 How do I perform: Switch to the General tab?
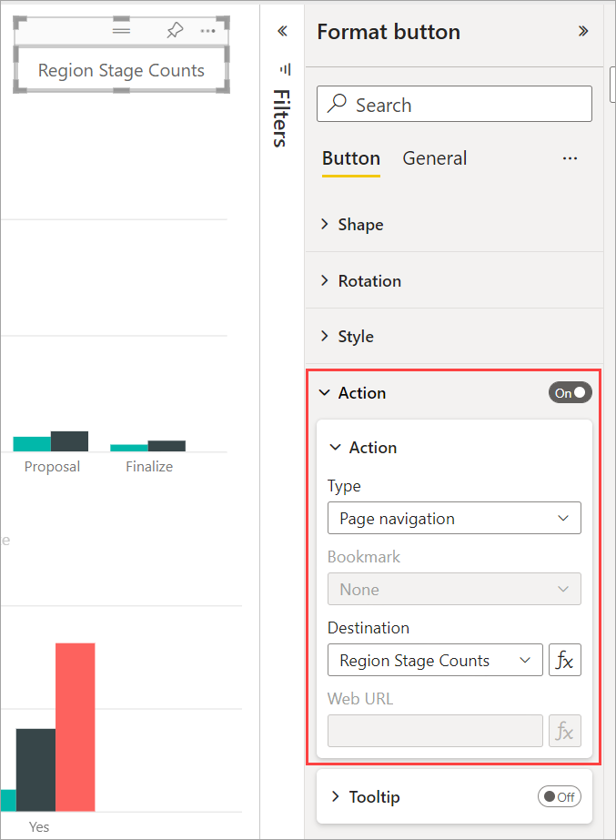tap(434, 157)
